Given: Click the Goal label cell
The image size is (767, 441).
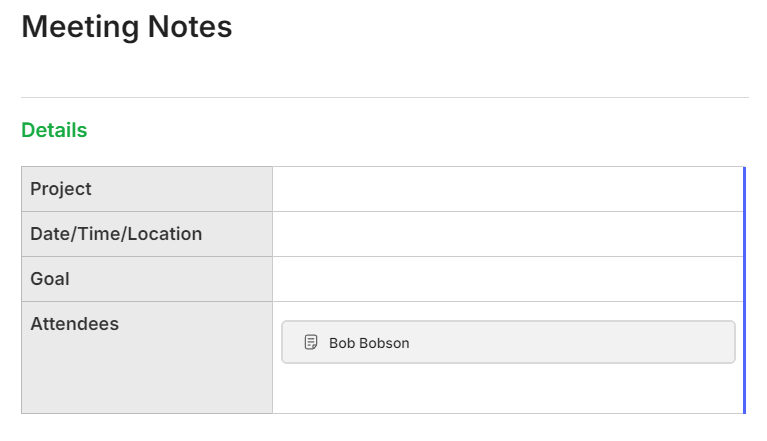Looking at the screenshot, I should (x=147, y=279).
